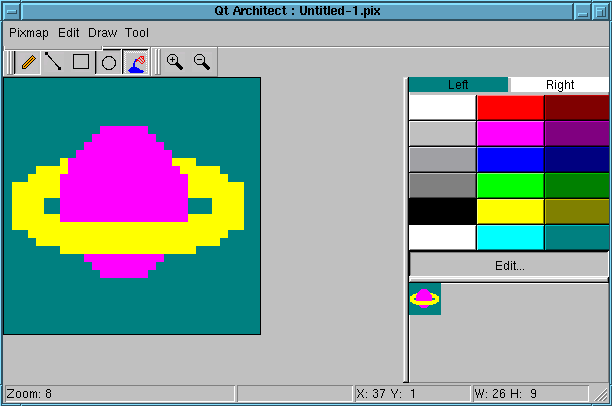Pick the dark red maroon swatch

coord(577,107)
